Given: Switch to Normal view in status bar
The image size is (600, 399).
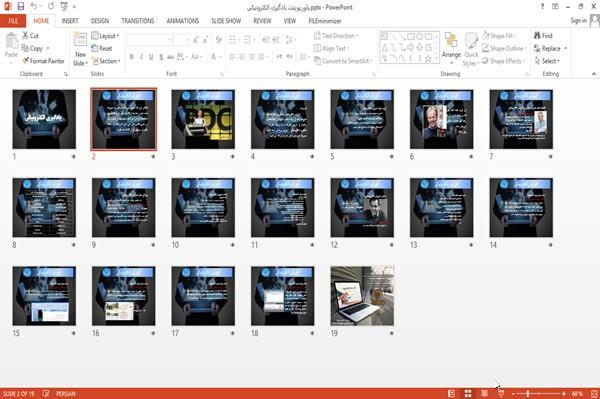Looking at the screenshot, I should [452, 393].
